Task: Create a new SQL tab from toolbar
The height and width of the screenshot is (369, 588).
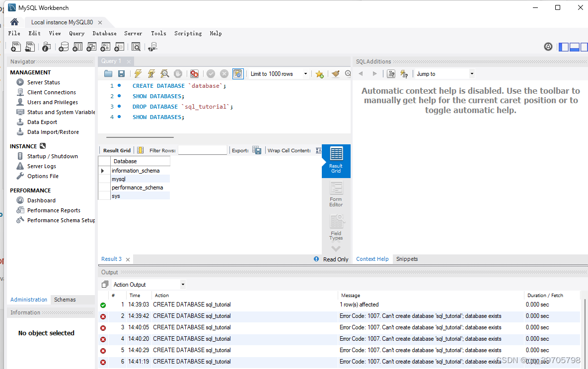Action: click(16, 47)
